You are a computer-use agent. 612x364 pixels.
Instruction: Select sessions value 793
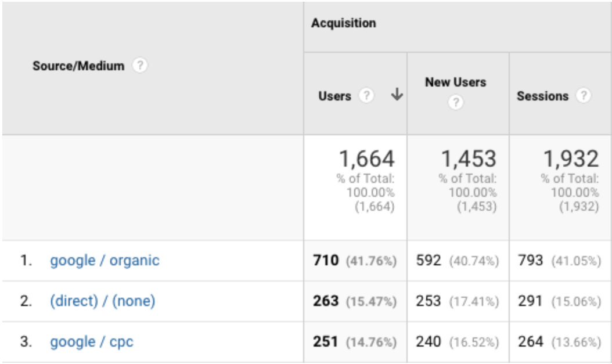(x=531, y=260)
